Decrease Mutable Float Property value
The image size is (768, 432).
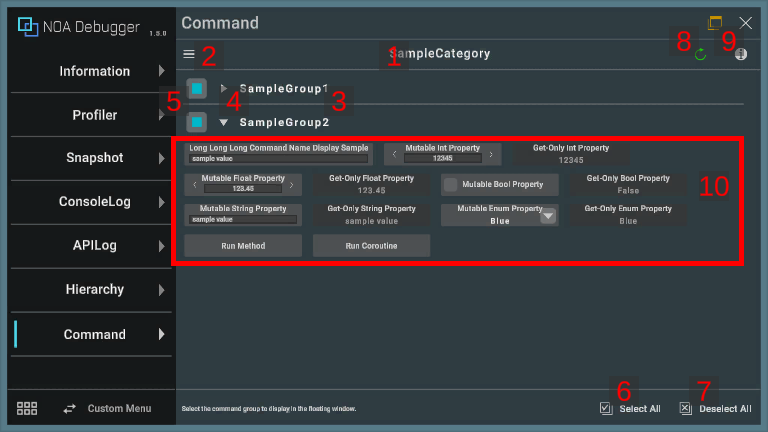click(x=195, y=185)
